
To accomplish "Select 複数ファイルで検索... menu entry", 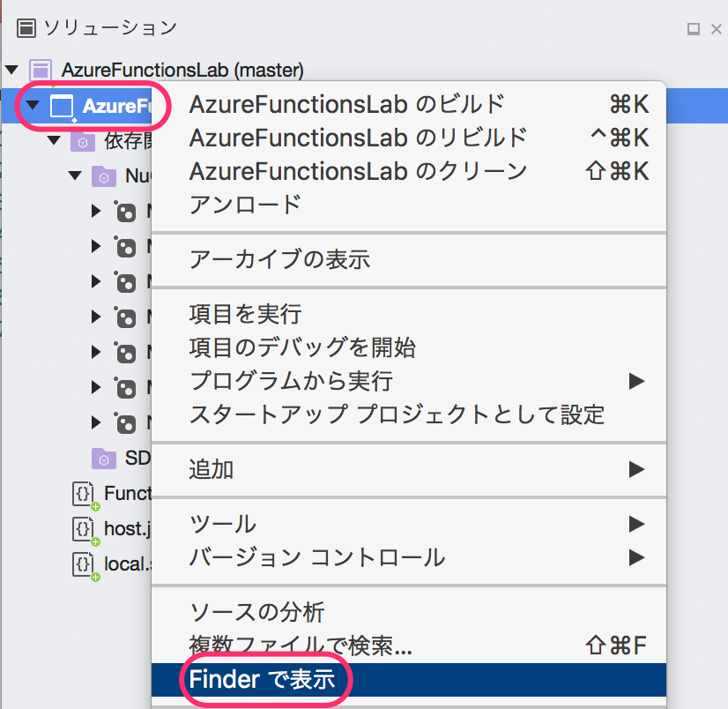I will (409, 646).
